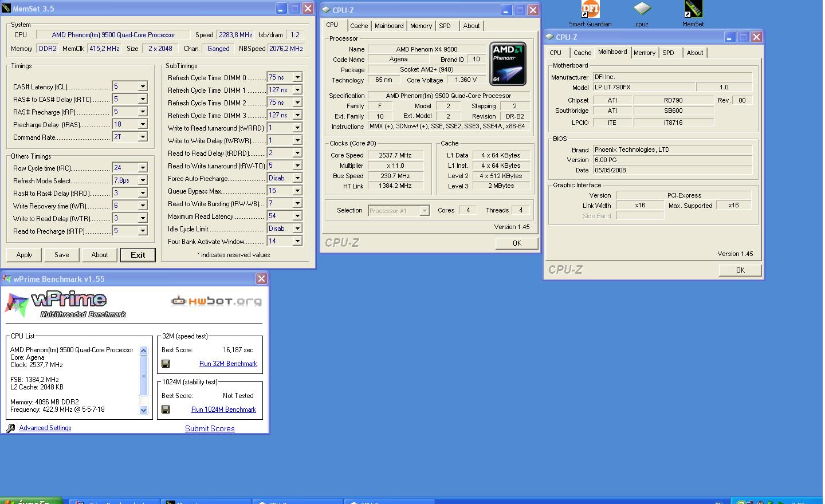
Task: Open the RAS# to CAS# Delay dropdown
Action: pyautogui.click(x=143, y=99)
